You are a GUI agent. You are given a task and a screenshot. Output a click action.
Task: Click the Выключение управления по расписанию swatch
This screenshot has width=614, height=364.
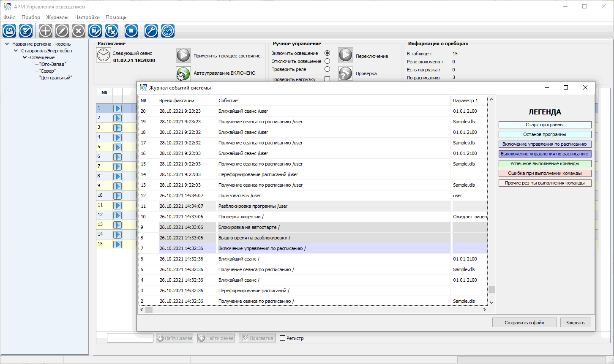(545, 154)
